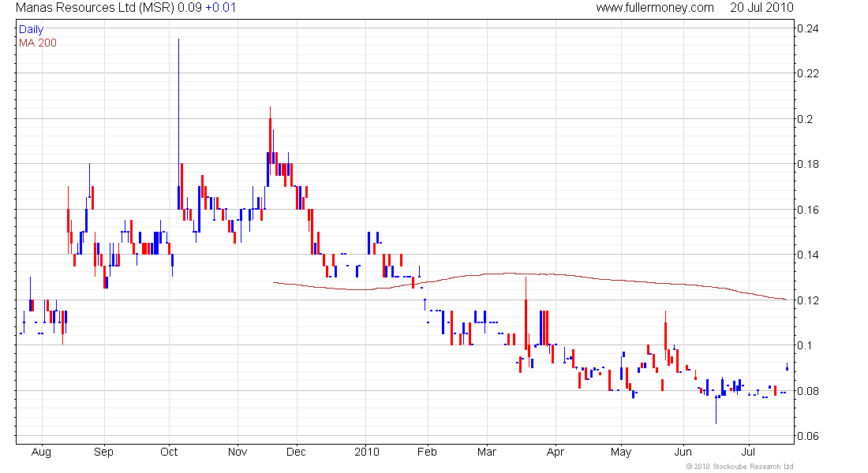This screenshot has width=868, height=473.
Task: Click the red November peak candle near 0.2
Action: pyautogui.click(x=270, y=140)
